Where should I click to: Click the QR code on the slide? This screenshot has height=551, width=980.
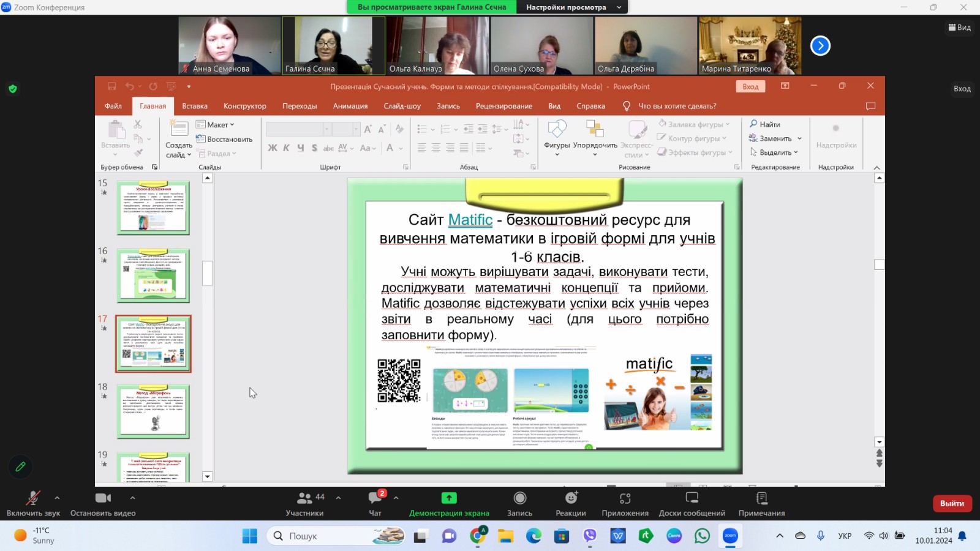[399, 381]
